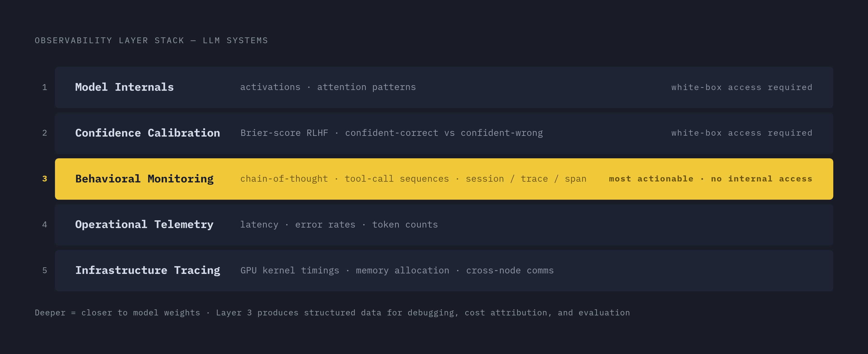Select the 'Brier-score RLHF' text
Image resolution: width=868 pixels, height=354 pixels.
pyautogui.click(x=284, y=133)
